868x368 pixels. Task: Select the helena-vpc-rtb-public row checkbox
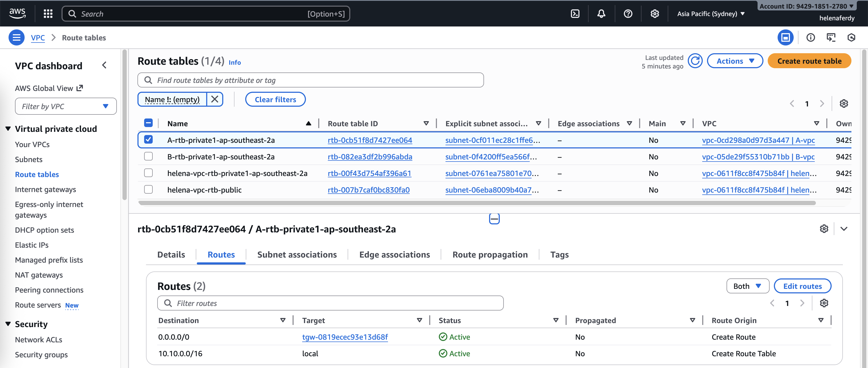tap(148, 189)
